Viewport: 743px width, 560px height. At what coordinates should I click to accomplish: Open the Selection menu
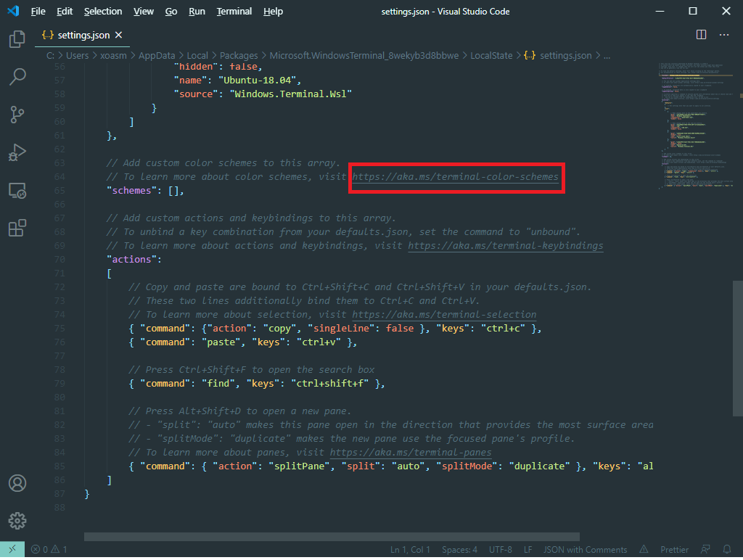click(x=103, y=12)
